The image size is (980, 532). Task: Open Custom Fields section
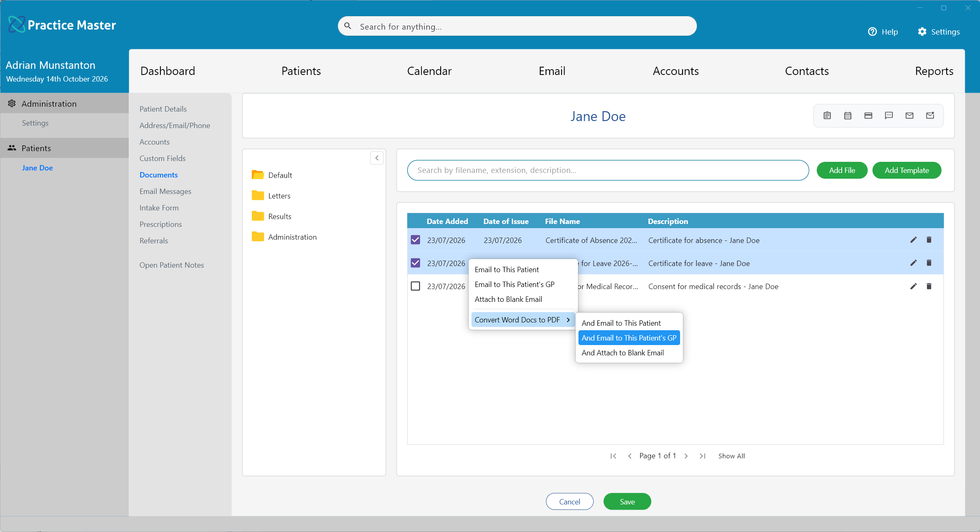pyautogui.click(x=163, y=158)
